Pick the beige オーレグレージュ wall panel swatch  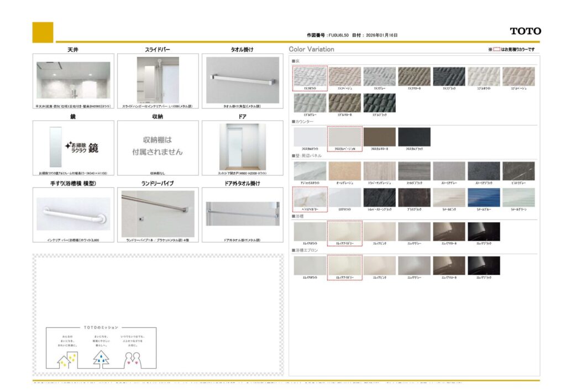tap(344, 171)
